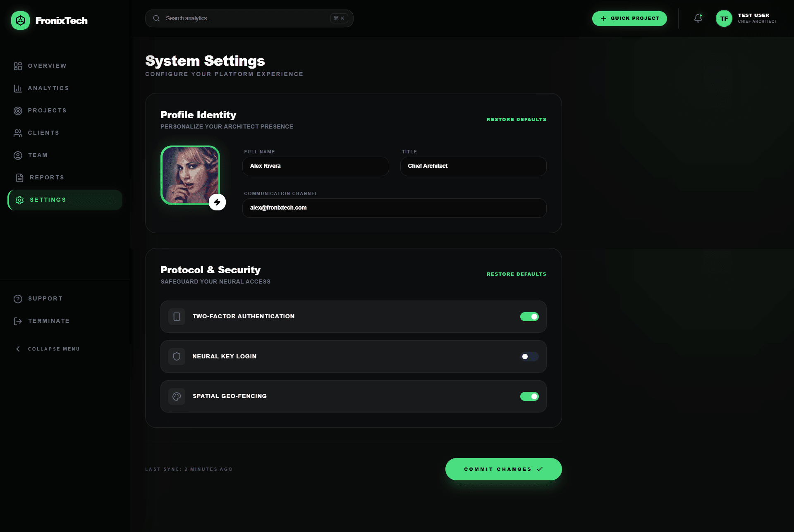Open notifications bell icon

tap(698, 18)
